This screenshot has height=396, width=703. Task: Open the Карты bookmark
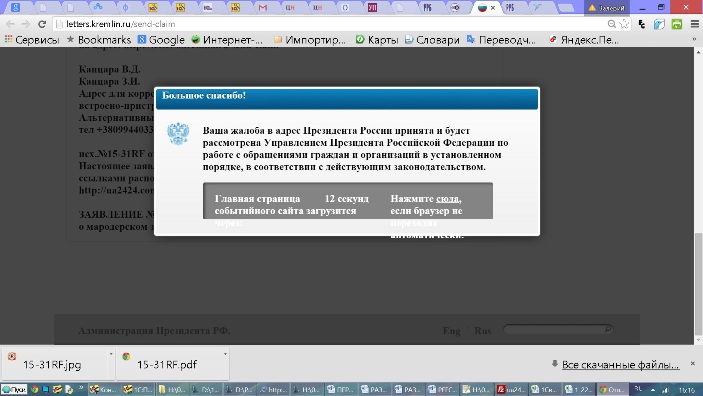click(377, 40)
